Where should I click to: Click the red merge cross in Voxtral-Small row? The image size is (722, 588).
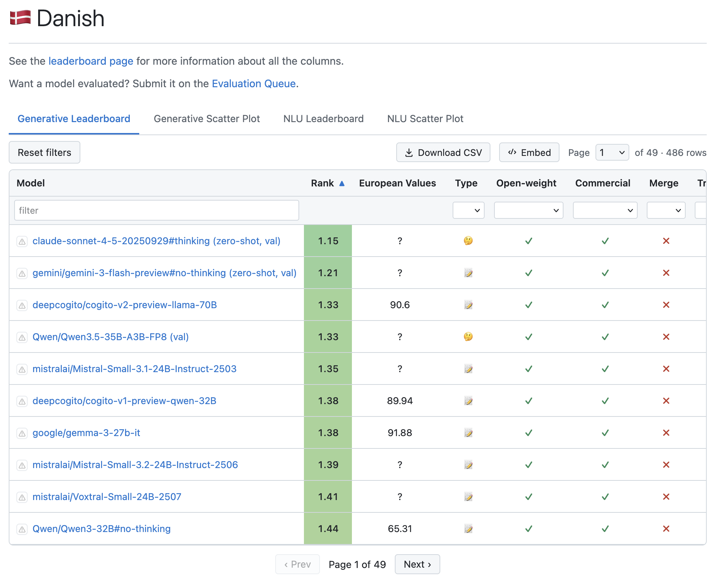tap(666, 497)
